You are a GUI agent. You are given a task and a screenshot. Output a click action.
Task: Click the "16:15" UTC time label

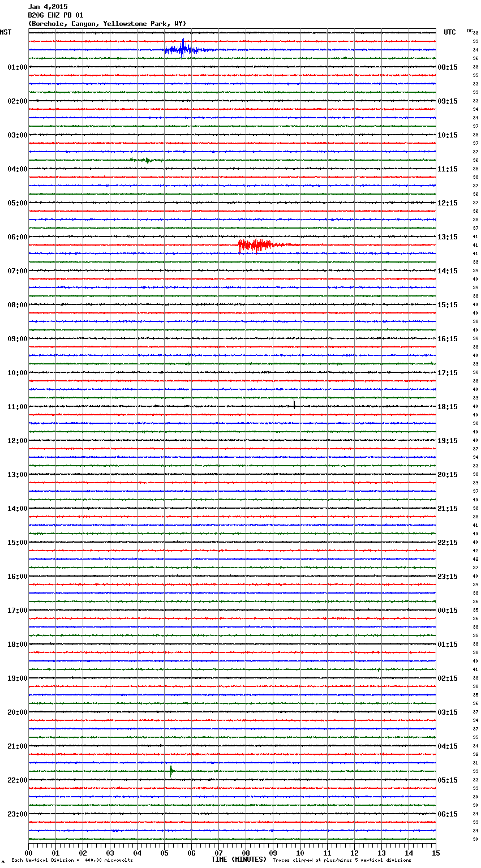tap(448, 339)
